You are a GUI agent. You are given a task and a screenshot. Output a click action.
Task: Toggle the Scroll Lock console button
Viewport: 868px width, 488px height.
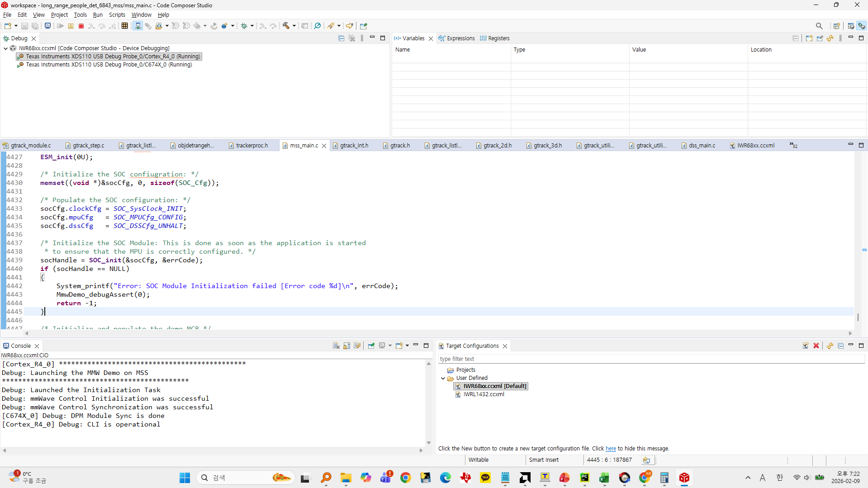point(347,346)
